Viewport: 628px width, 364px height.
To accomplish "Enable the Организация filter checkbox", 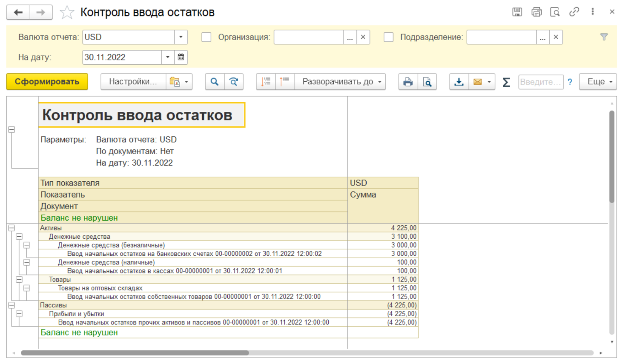I will pyautogui.click(x=206, y=37).
